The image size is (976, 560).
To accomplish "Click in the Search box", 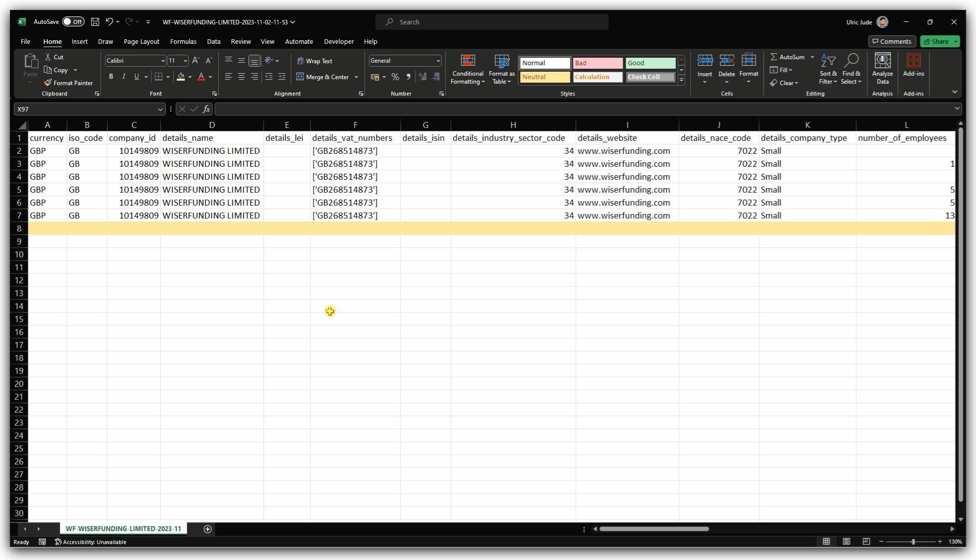I will [492, 22].
